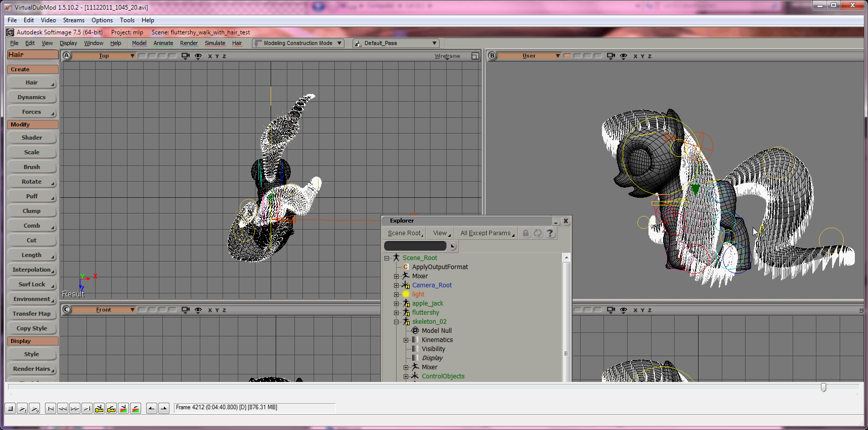
Task: Collapse the skeleton_02 tree node
Action: click(397, 322)
